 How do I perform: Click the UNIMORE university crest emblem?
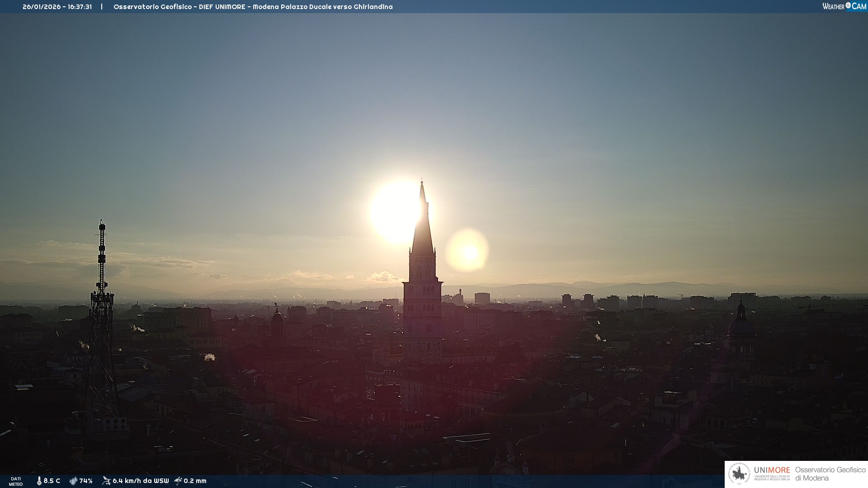(x=739, y=474)
